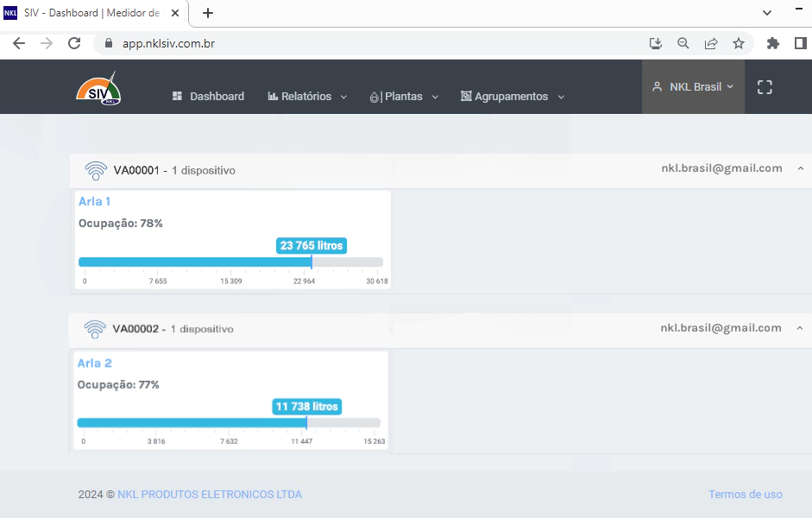Reload the page with browser refresh icon
812x518 pixels.
(x=74, y=43)
